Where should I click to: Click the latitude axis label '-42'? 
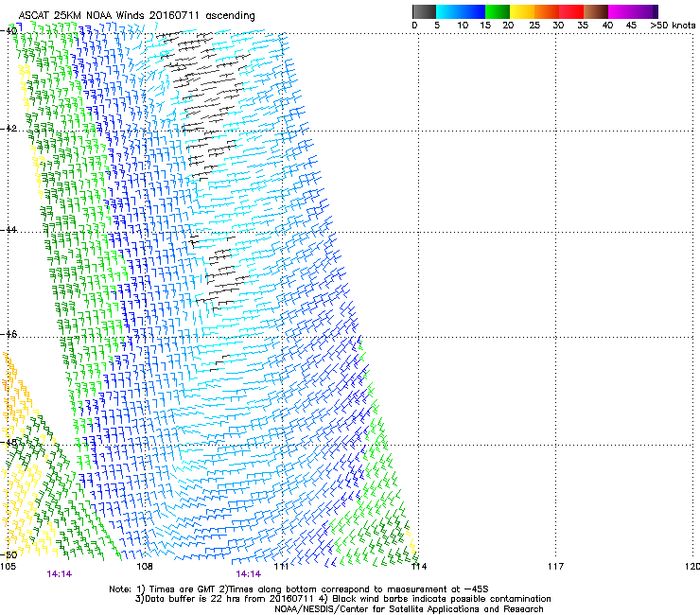9,128
